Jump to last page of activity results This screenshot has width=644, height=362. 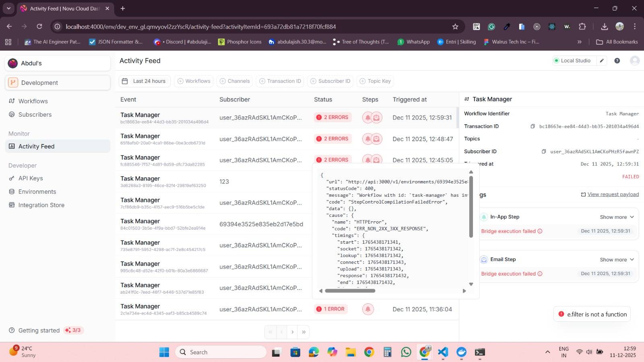[x=304, y=332]
